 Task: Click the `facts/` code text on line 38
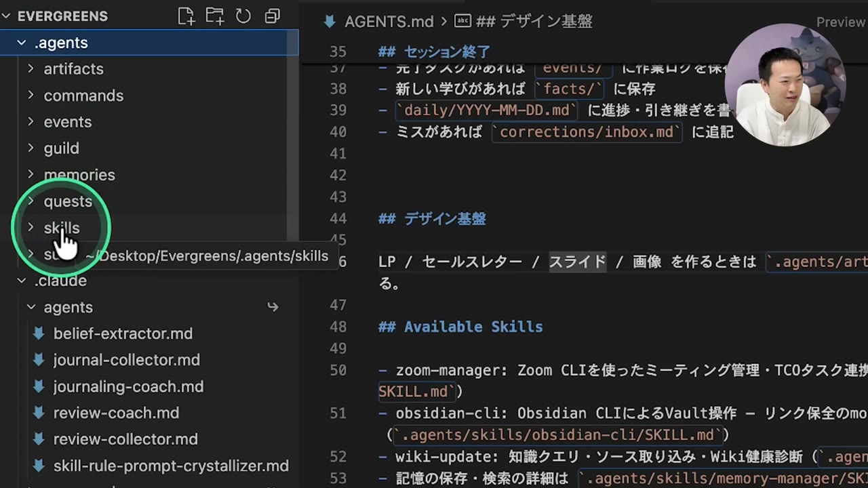[x=569, y=89]
